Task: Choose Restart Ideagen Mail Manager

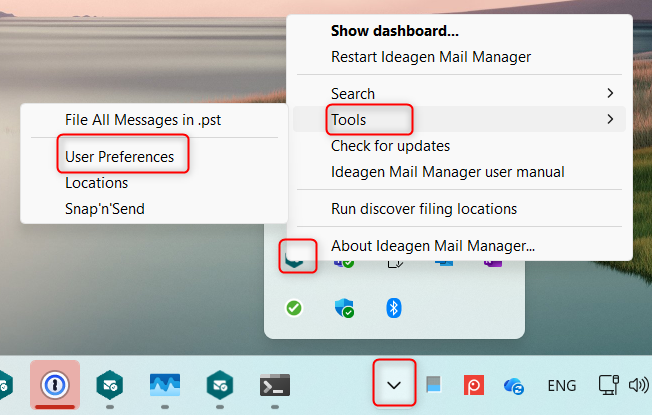Action: point(431,57)
